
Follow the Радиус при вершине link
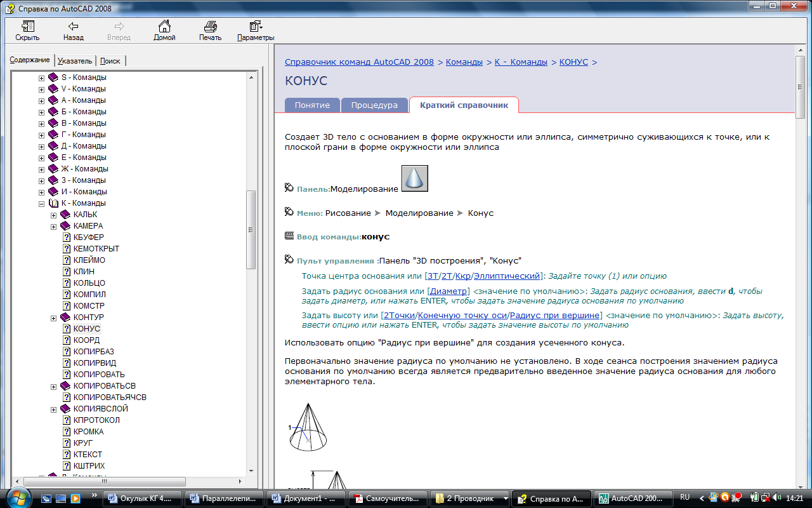555,315
